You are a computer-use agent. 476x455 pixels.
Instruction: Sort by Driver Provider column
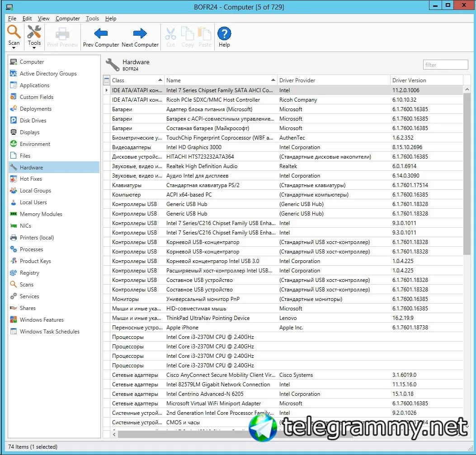pos(334,80)
